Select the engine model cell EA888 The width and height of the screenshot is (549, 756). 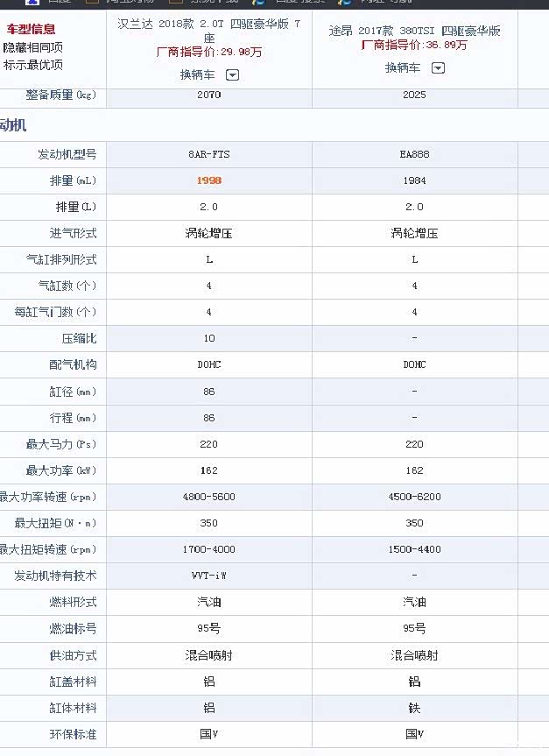tap(414, 154)
